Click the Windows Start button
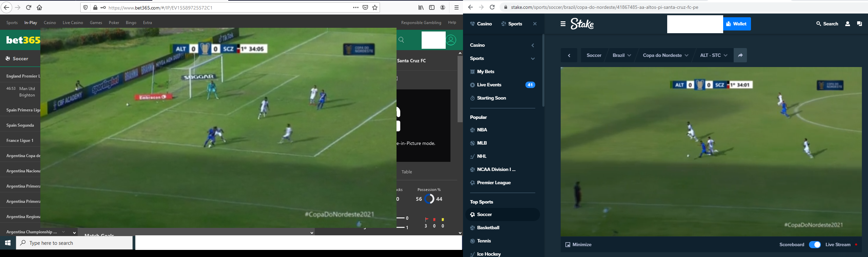Viewport: 868px width, 257px height. [x=8, y=243]
